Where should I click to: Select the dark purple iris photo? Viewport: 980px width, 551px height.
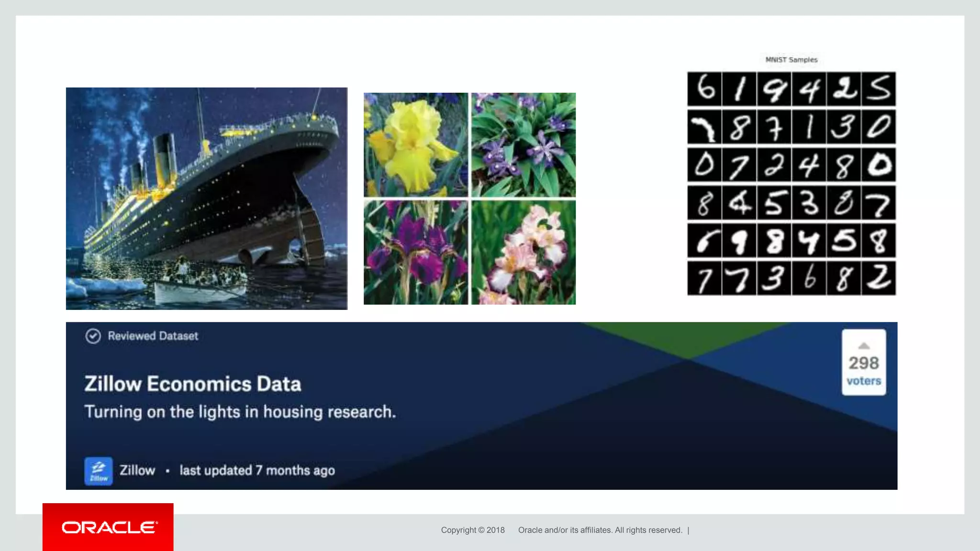[x=416, y=253]
